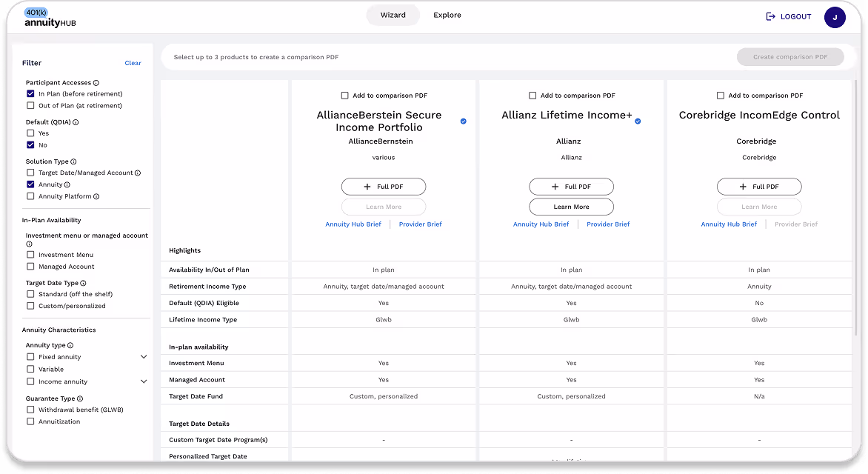Click the 401(k) annuityHUB logo
Viewport: 868px width, 474px height.
coord(50,18)
